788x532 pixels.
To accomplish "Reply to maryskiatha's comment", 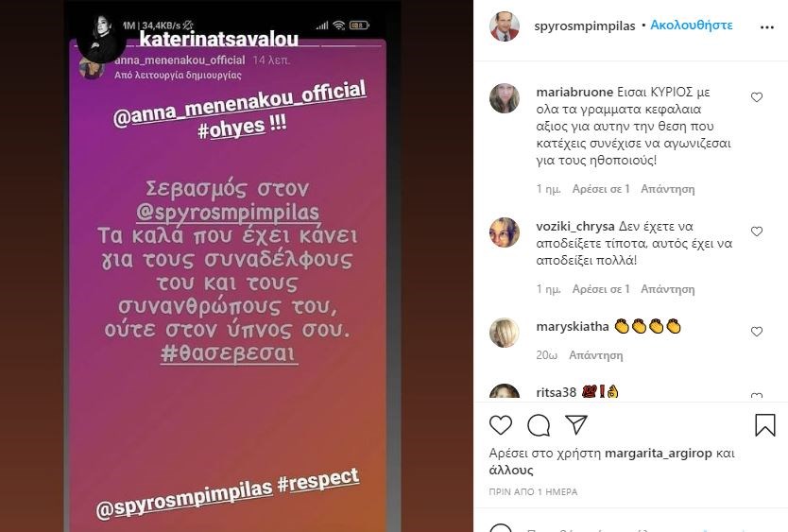I will pyautogui.click(x=595, y=355).
